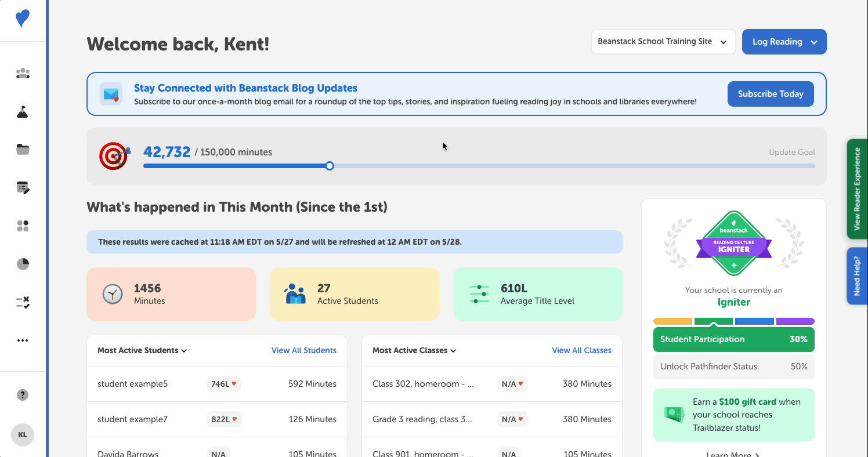Open the Beanstack School Training Site selector
This screenshot has height=457, width=868.
click(x=663, y=42)
